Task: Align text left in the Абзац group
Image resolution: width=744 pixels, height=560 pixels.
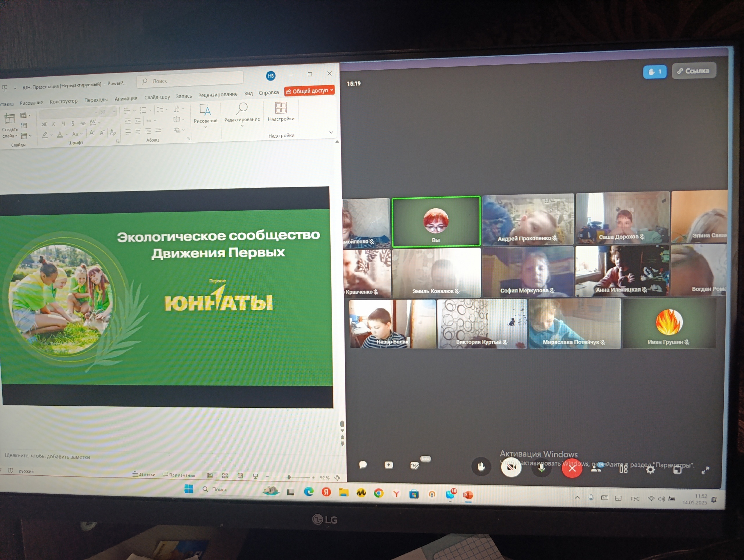Action: [128, 132]
